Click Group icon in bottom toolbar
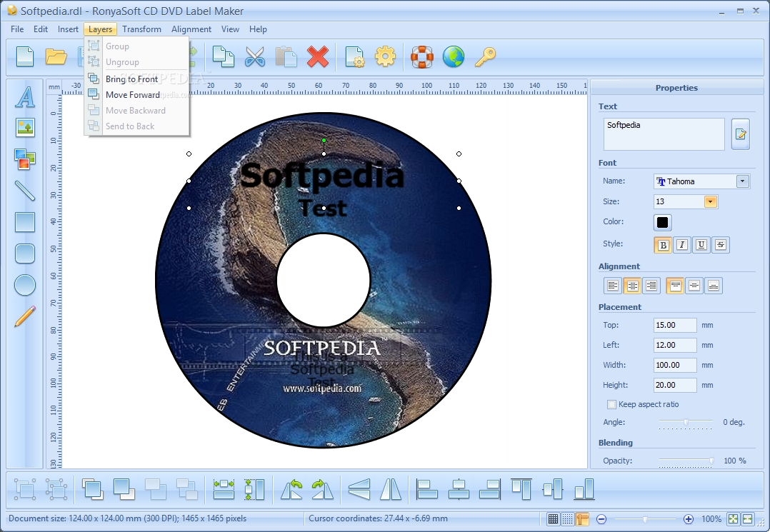770x532 pixels. 25,489
